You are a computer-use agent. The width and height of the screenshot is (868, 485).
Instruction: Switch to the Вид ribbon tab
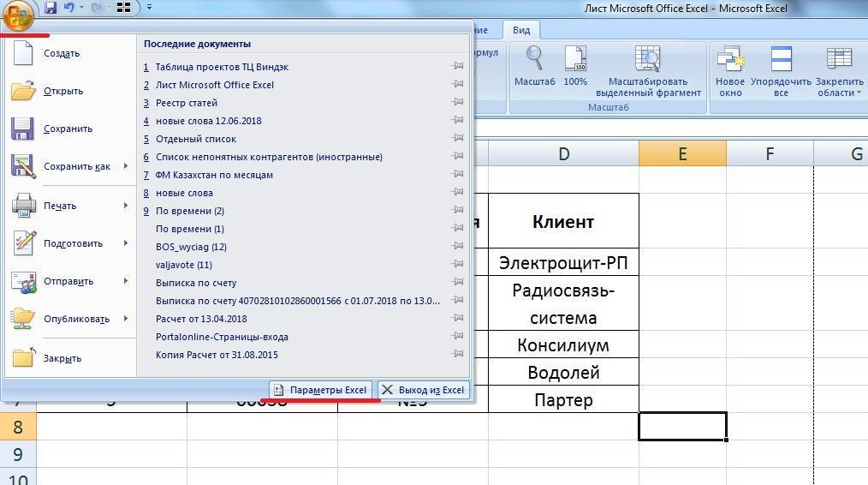click(520, 30)
